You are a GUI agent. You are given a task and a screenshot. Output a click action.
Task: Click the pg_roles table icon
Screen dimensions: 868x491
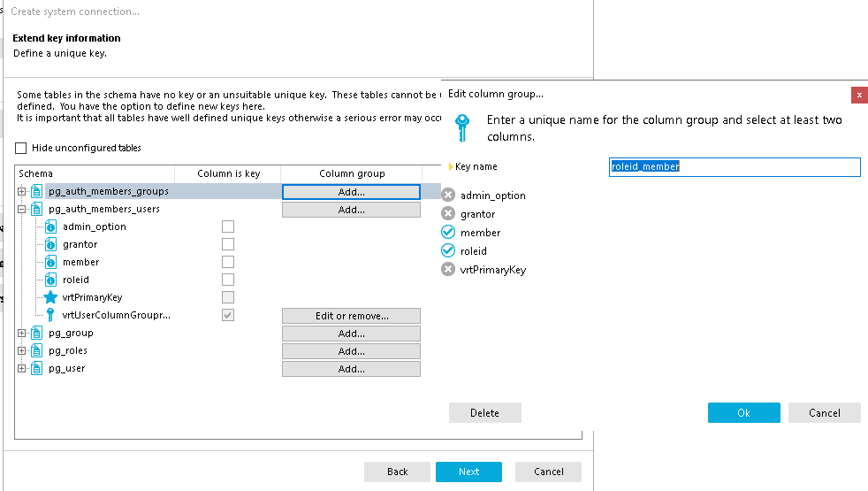pyautogui.click(x=36, y=351)
